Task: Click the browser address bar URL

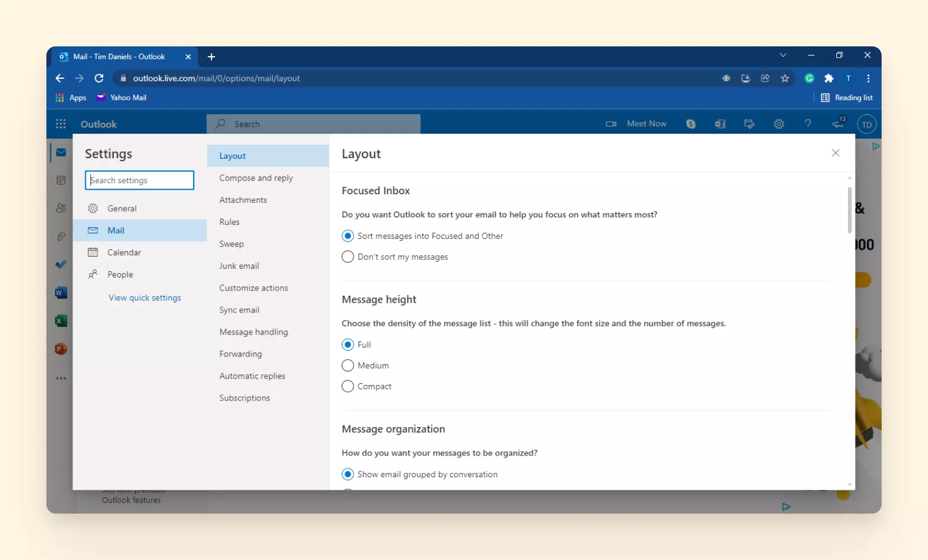Action: 216,78
